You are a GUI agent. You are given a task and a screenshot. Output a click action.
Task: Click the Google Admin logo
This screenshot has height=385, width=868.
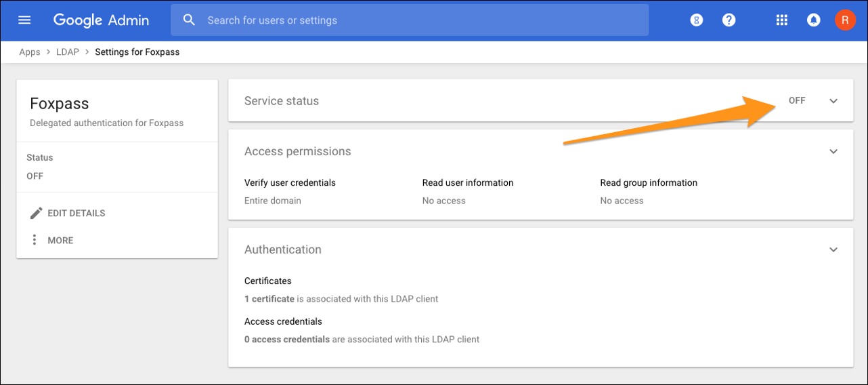pos(101,20)
